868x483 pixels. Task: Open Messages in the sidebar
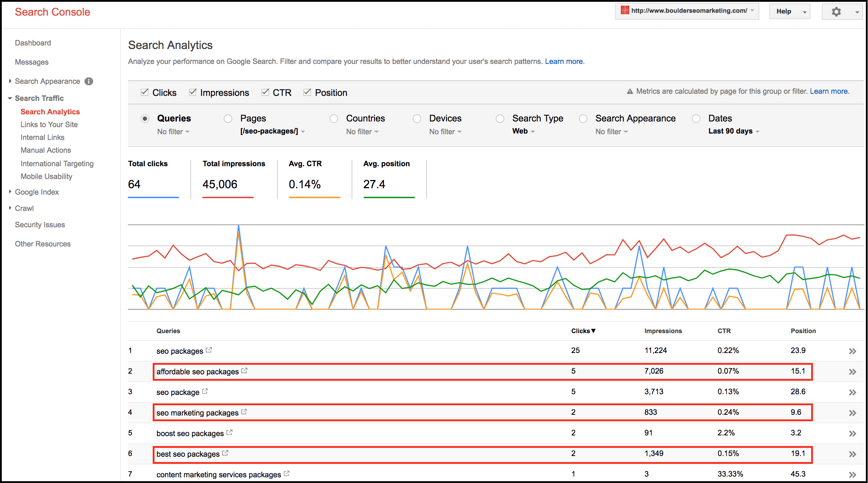click(32, 62)
